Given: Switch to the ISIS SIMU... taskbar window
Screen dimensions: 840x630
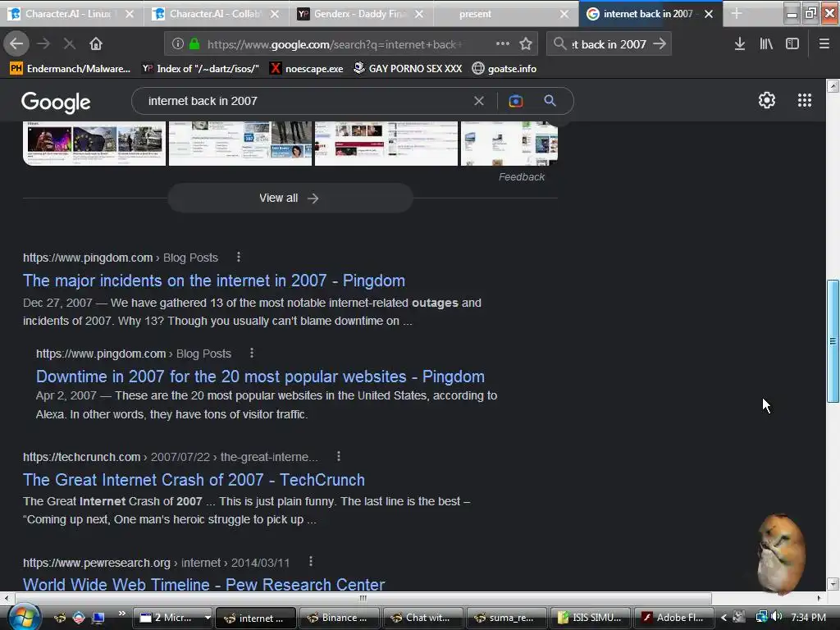Looking at the screenshot, I should pos(591,618).
